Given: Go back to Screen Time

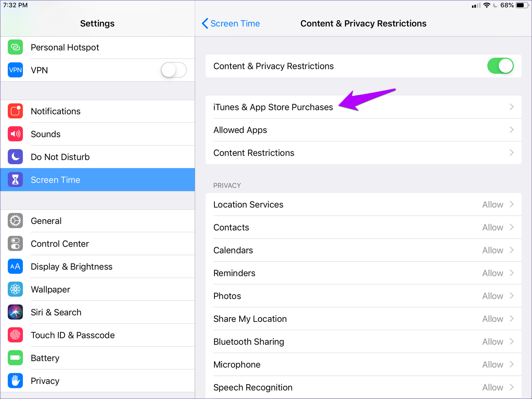Looking at the screenshot, I should [x=231, y=24].
